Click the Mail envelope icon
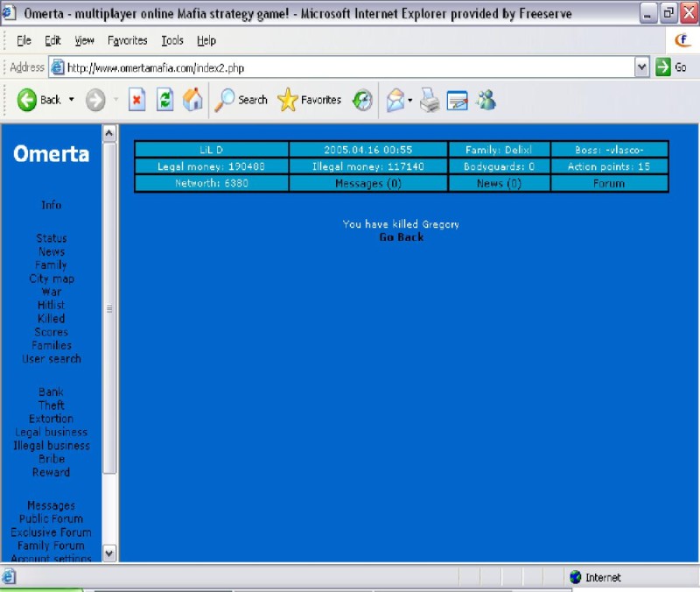The width and height of the screenshot is (700, 592). (395, 100)
